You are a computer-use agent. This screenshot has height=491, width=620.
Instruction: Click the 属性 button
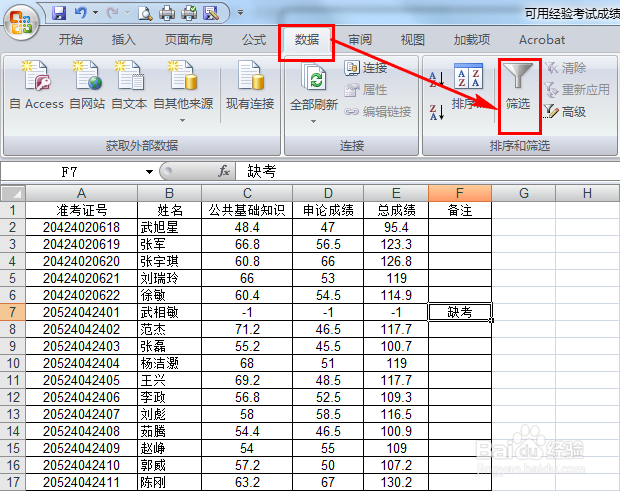[x=366, y=90]
